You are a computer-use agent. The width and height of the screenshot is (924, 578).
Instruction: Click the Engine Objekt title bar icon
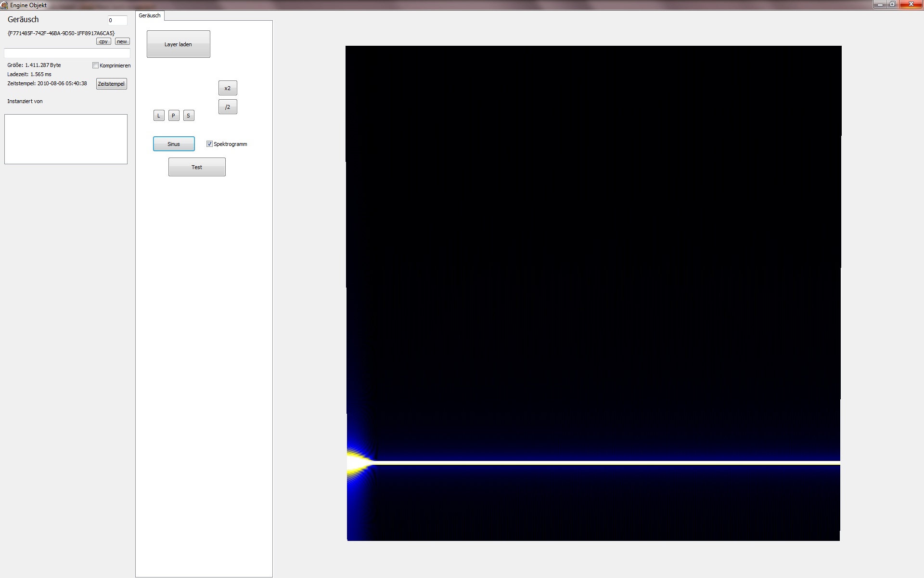4,5
